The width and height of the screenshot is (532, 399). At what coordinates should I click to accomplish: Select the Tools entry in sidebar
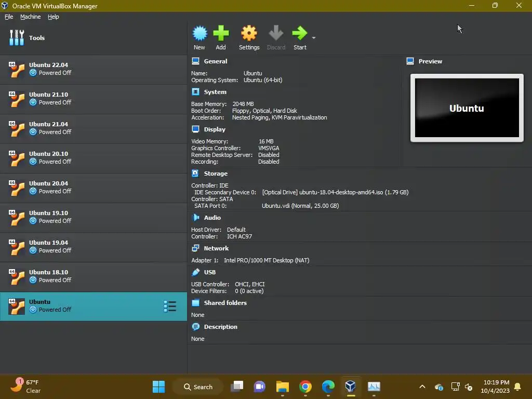(94, 37)
